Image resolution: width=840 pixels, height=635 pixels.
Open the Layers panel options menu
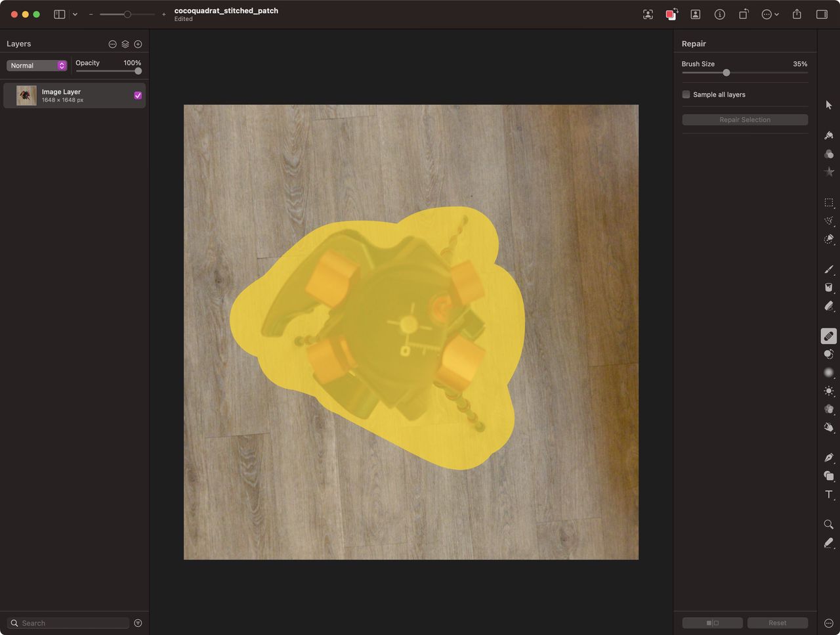[x=112, y=44]
